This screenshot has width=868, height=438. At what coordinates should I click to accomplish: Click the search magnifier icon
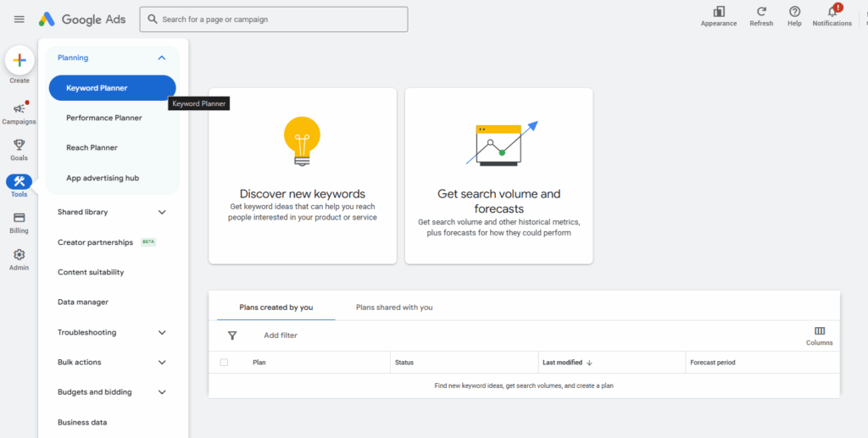153,19
